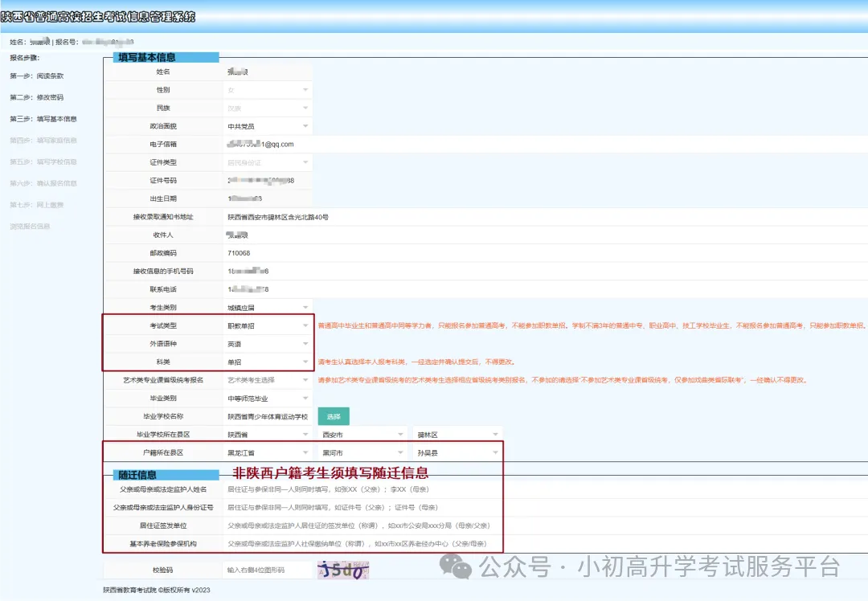Click the 基本养老保险参保机构 field
Viewport: 868px width, 601px height.
tap(545, 544)
